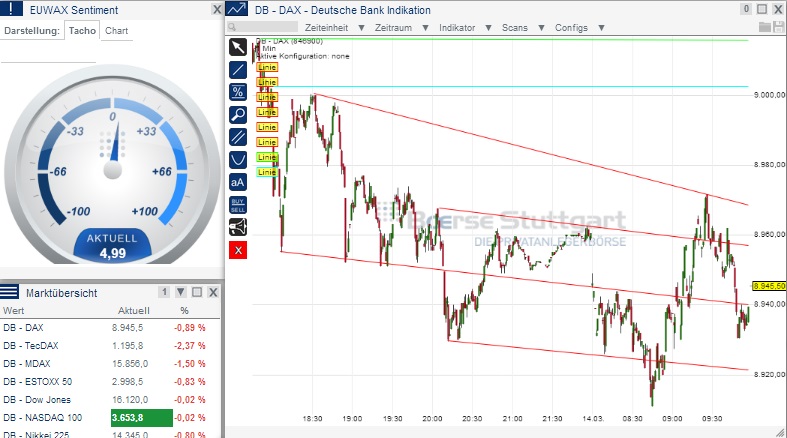Select the DB - Dow Jones row

coord(110,400)
